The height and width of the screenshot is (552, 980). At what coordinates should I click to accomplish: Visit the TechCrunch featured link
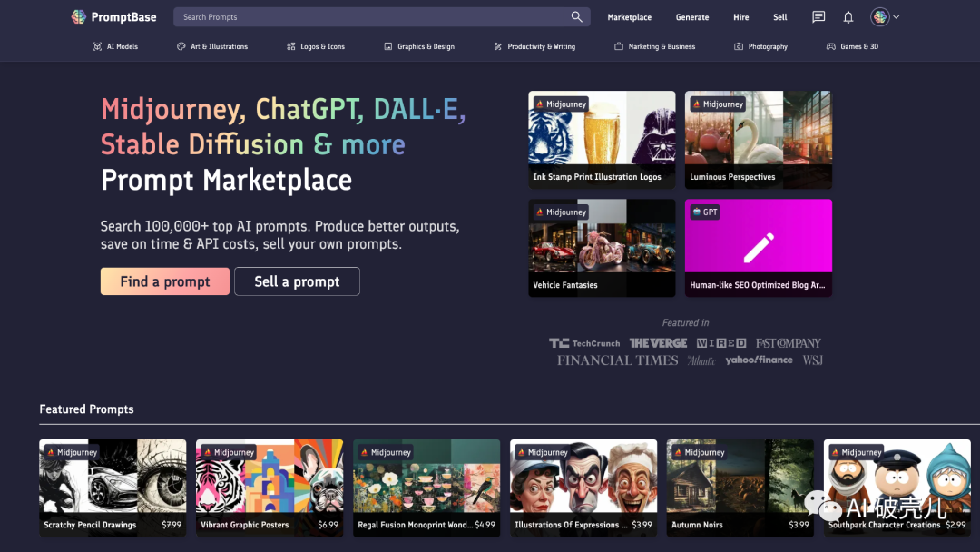(x=585, y=343)
